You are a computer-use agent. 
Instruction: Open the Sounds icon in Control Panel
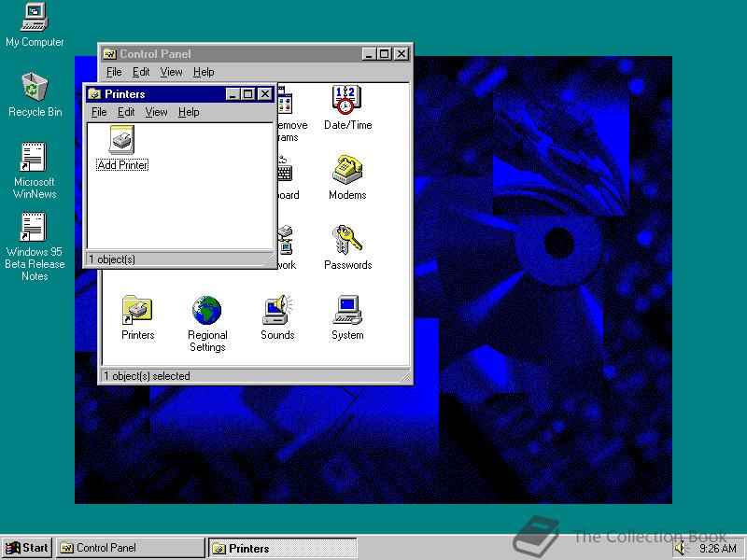pyautogui.click(x=277, y=310)
